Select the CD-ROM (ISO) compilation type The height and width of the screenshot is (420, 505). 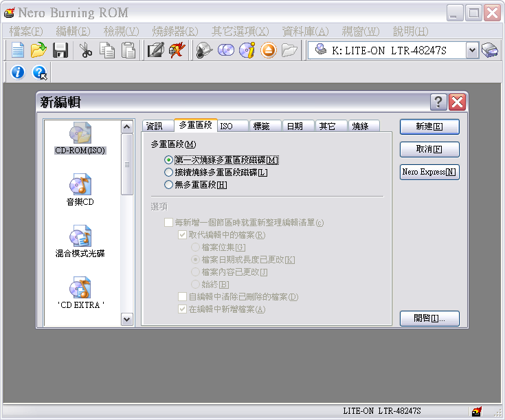[x=80, y=139]
